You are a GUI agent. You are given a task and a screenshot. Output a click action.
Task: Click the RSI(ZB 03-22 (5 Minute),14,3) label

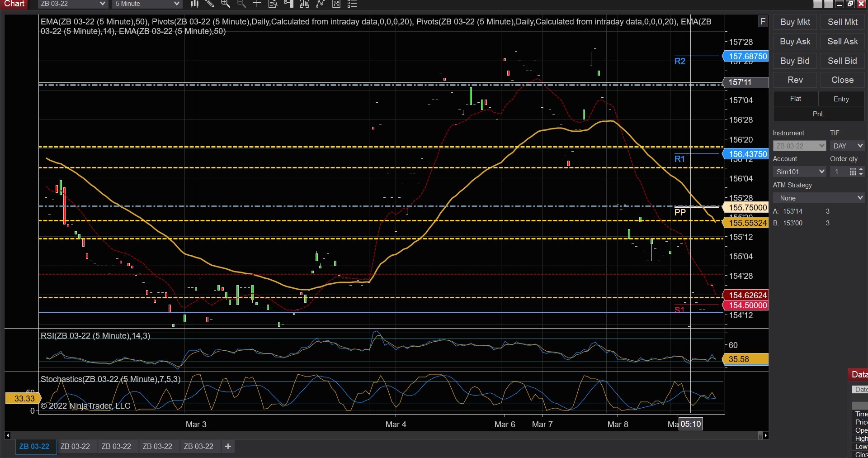pos(95,336)
